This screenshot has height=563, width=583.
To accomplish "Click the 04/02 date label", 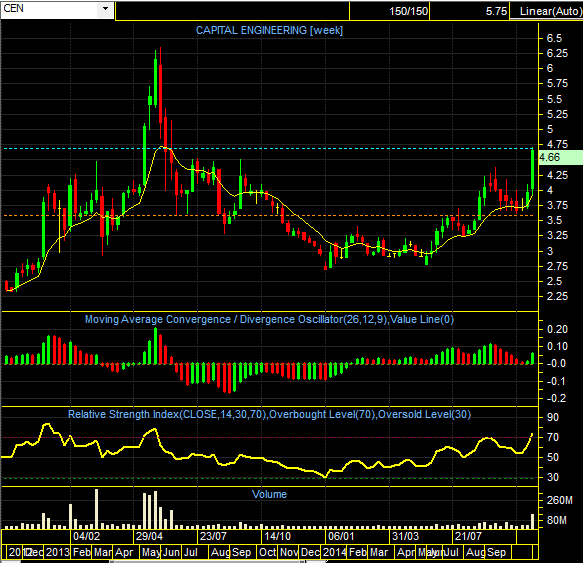I will click(86, 536).
